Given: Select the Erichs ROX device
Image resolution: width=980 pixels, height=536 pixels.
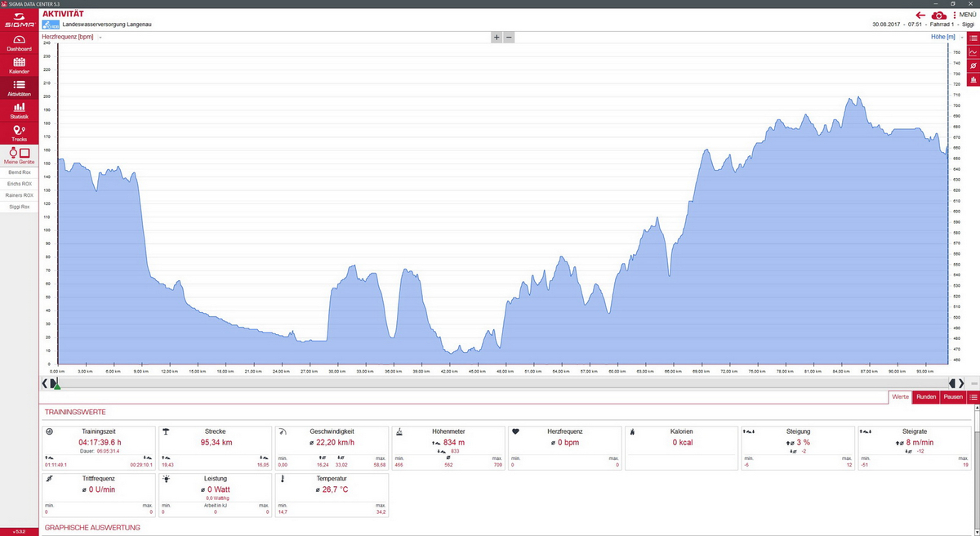Looking at the screenshot, I should (19, 184).
